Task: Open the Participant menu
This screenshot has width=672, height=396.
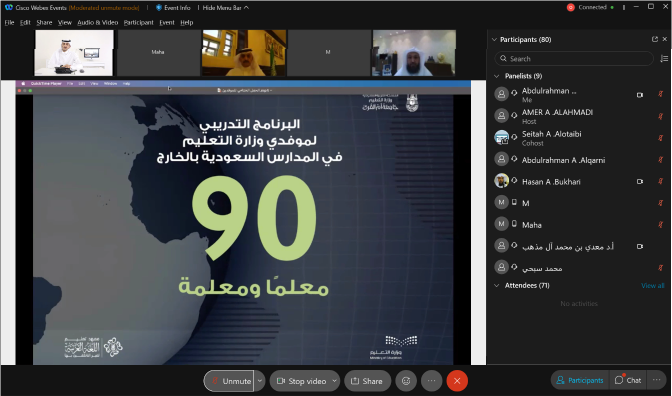Action: [x=138, y=22]
